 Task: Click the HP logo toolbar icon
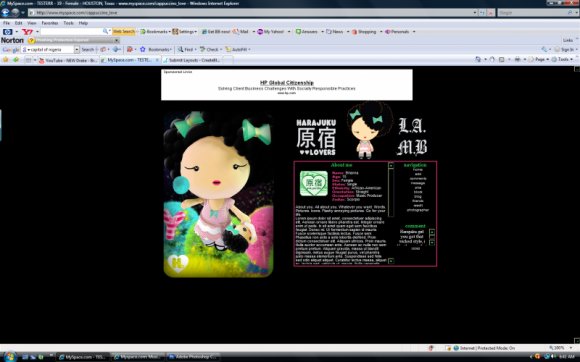tap(7, 32)
